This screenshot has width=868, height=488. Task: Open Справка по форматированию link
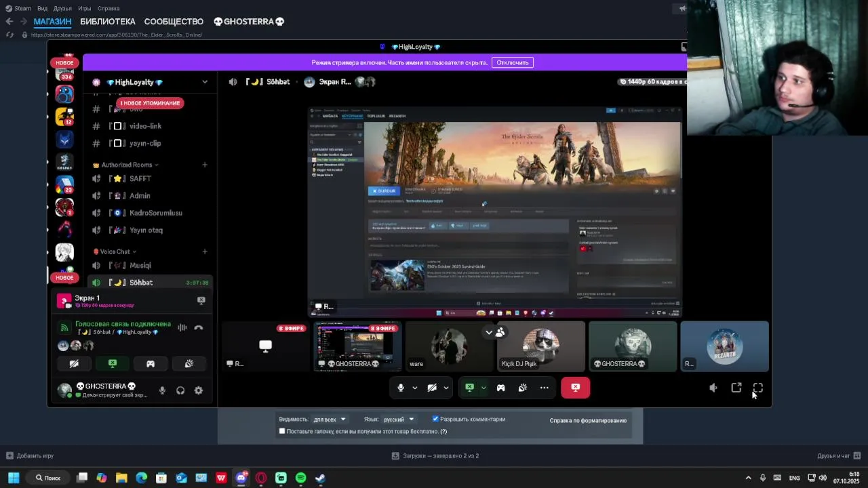tap(588, 420)
